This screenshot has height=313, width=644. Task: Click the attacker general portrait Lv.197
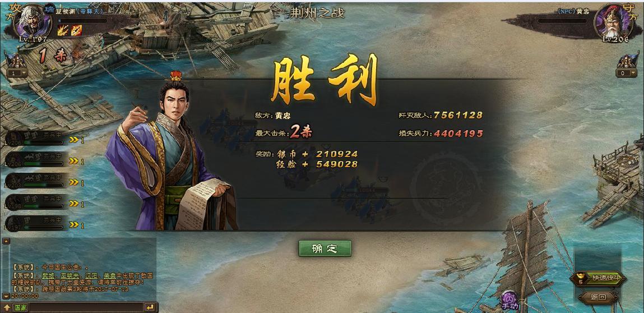tap(31, 21)
